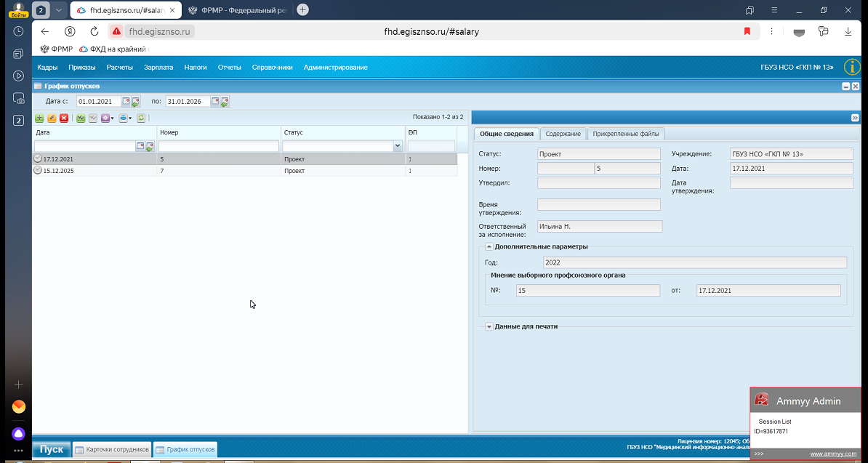This screenshot has height=463, width=868.
Task: Switch to График отпусков taskbar window
Action: click(185, 449)
